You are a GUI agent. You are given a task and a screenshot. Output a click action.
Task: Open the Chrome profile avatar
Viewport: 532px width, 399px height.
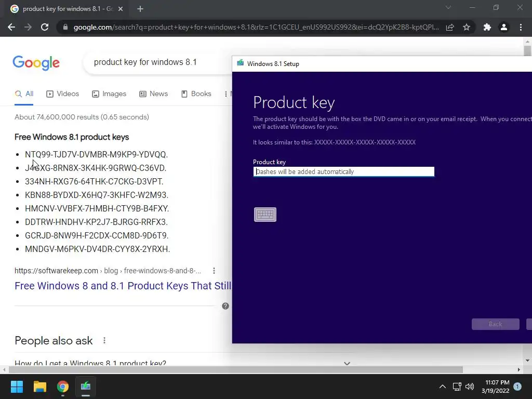[x=504, y=27]
